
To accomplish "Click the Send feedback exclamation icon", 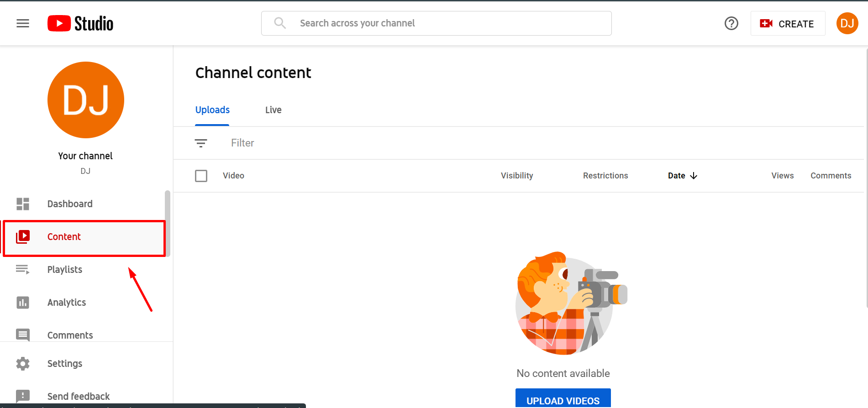I will 23,396.
